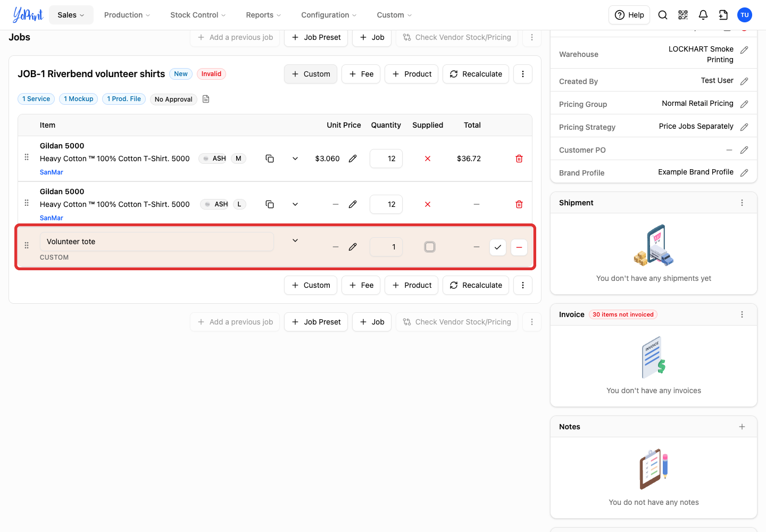The width and height of the screenshot is (766, 532).
Task: Delete the ASH L Gildan 5000 row
Action: [x=519, y=204]
